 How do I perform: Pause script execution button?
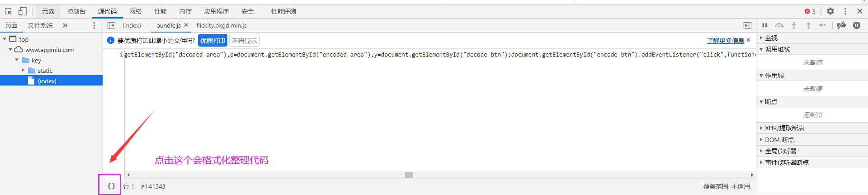click(764, 25)
